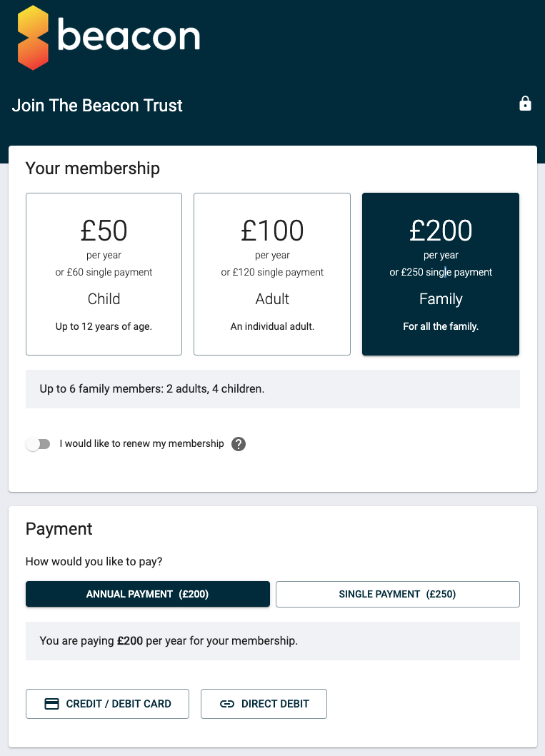545x756 pixels.
Task: Choose the Annual Payment (£200) option
Action: [147, 593]
